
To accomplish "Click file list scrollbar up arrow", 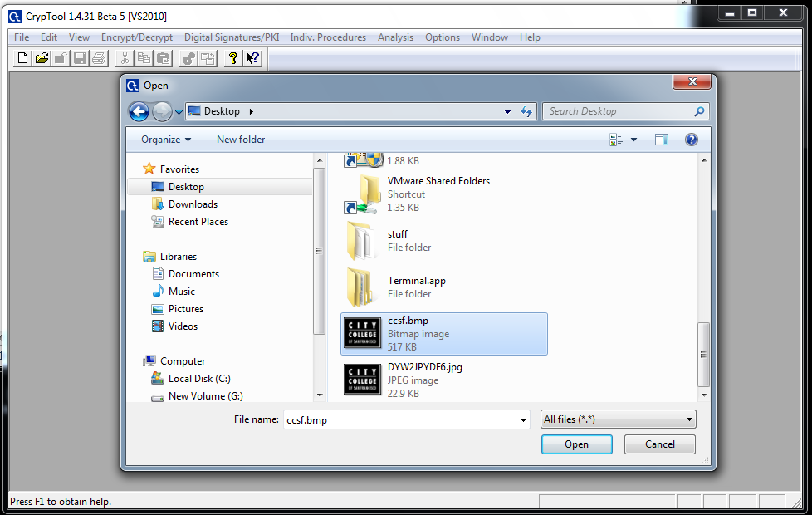I will [x=704, y=160].
